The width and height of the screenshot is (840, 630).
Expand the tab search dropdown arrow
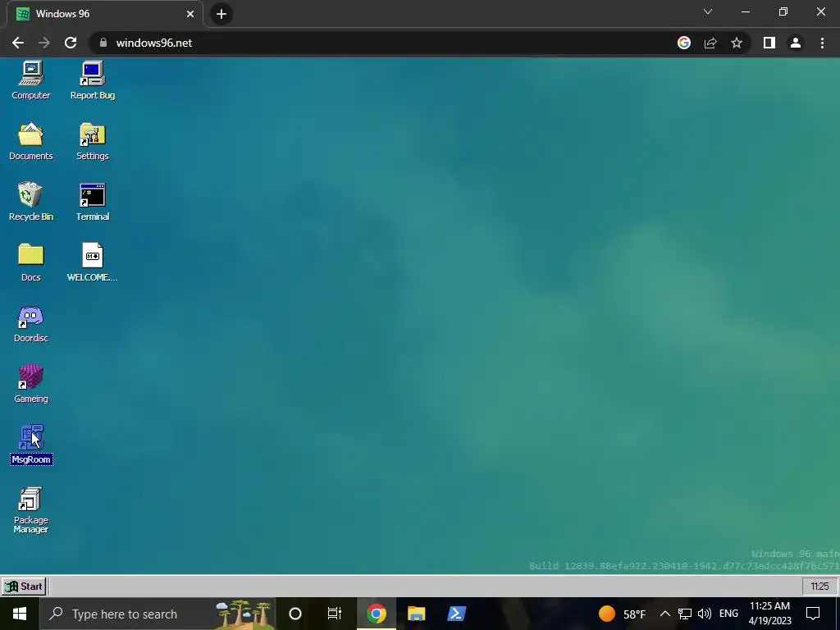(x=708, y=11)
